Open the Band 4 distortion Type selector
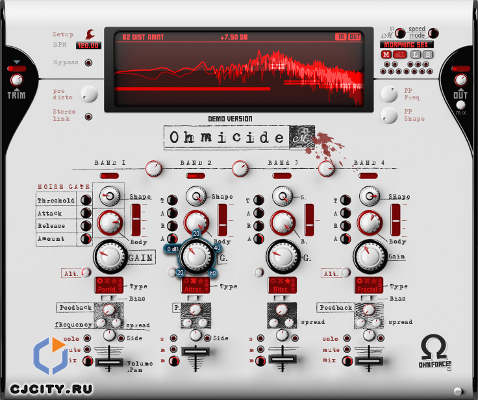Image resolution: width=478 pixels, height=400 pixels. (x=369, y=286)
